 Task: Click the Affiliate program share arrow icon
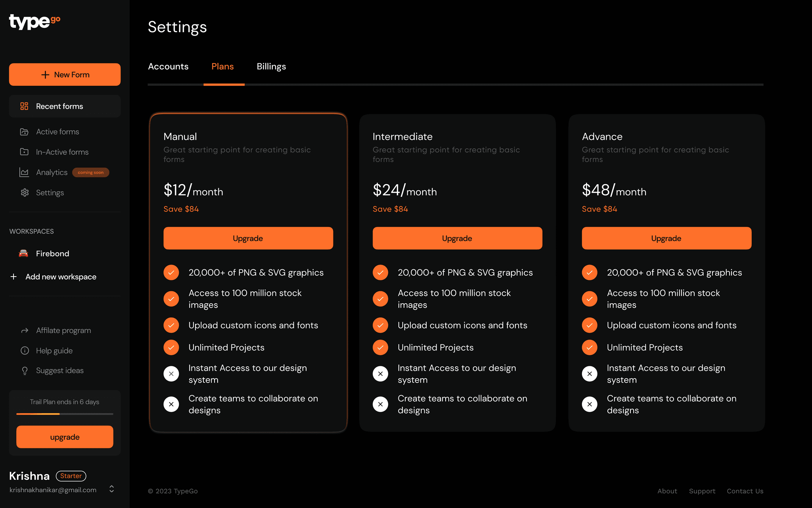25,331
